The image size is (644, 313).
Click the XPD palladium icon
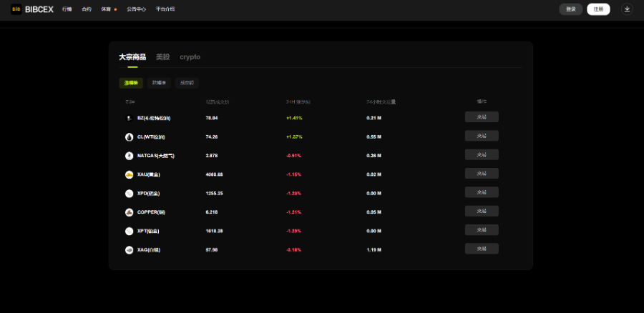129,194
